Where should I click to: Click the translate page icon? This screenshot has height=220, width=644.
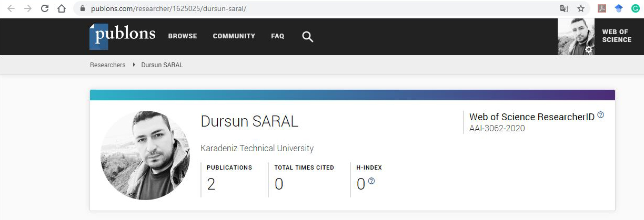tap(563, 8)
